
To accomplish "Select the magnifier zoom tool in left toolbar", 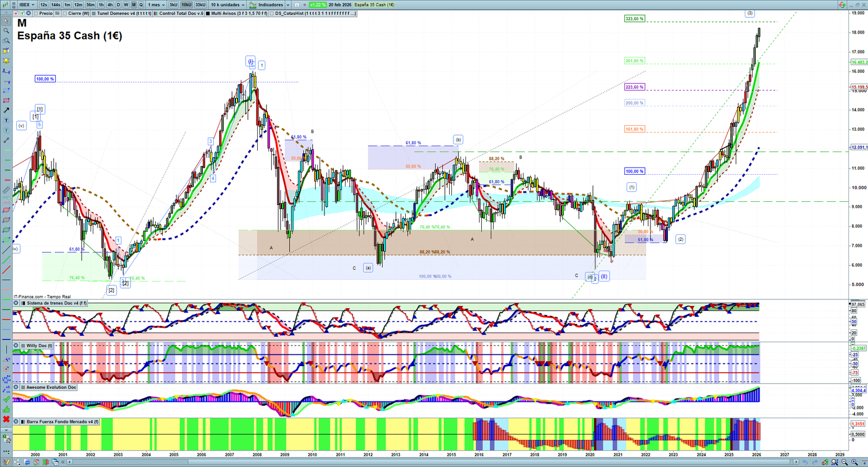I will [x=6, y=31].
